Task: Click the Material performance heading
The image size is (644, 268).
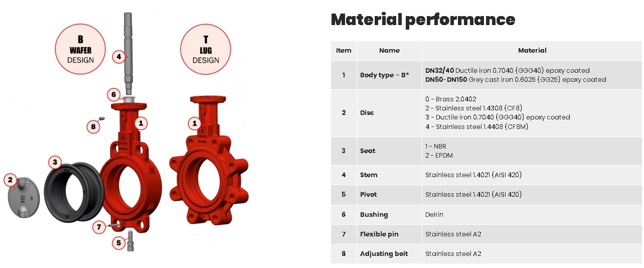Action: click(423, 20)
